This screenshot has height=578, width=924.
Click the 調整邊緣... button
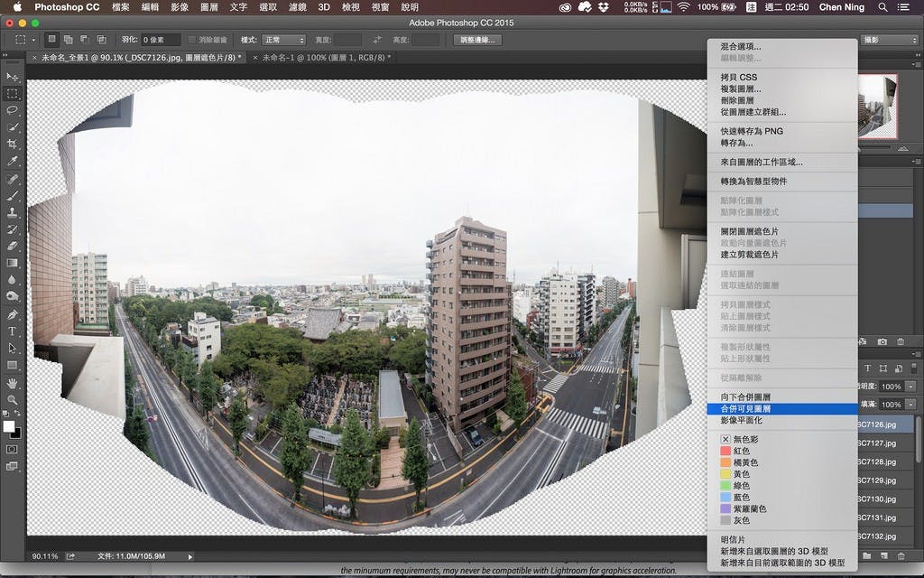pyautogui.click(x=477, y=40)
